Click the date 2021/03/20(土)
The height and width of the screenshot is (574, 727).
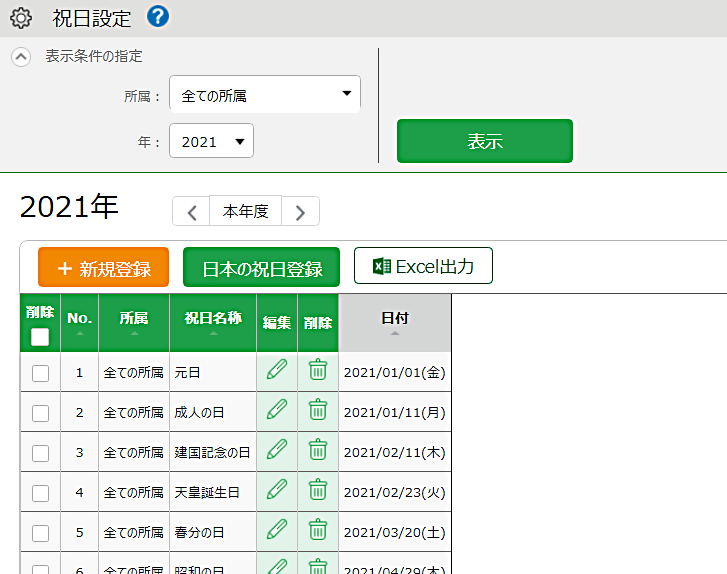pos(395,532)
